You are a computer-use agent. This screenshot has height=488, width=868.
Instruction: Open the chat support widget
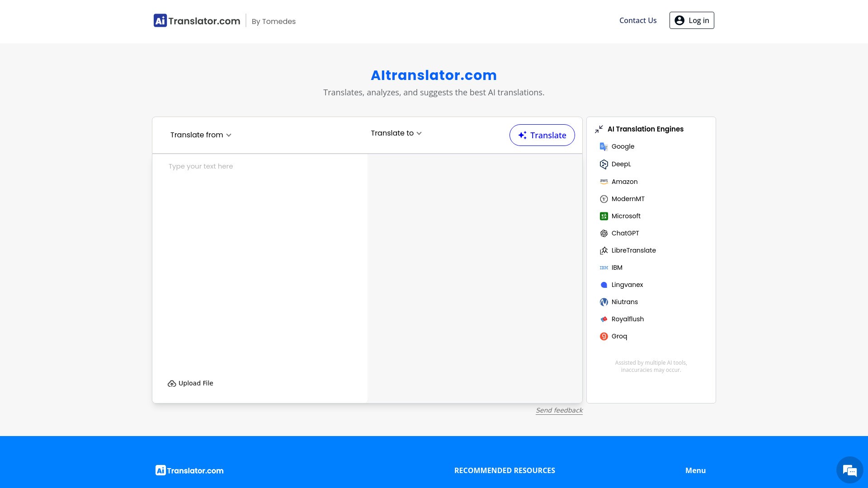point(849,470)
